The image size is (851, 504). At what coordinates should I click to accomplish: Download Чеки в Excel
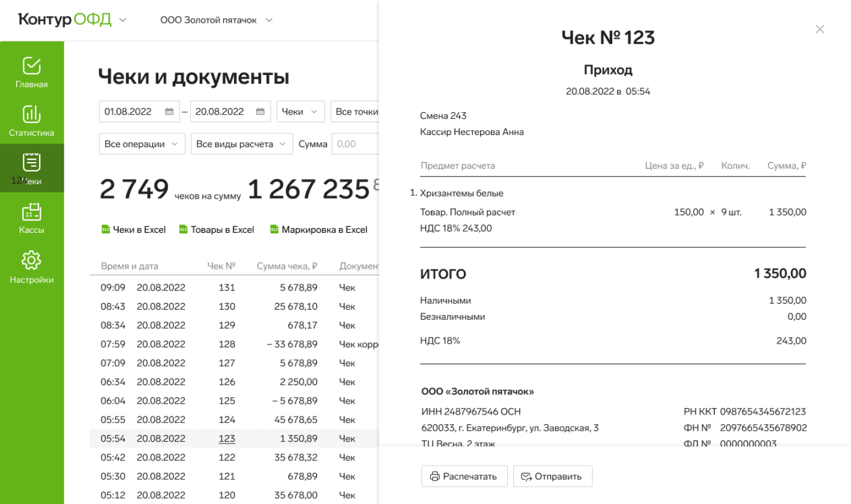[x=133, y=229]
